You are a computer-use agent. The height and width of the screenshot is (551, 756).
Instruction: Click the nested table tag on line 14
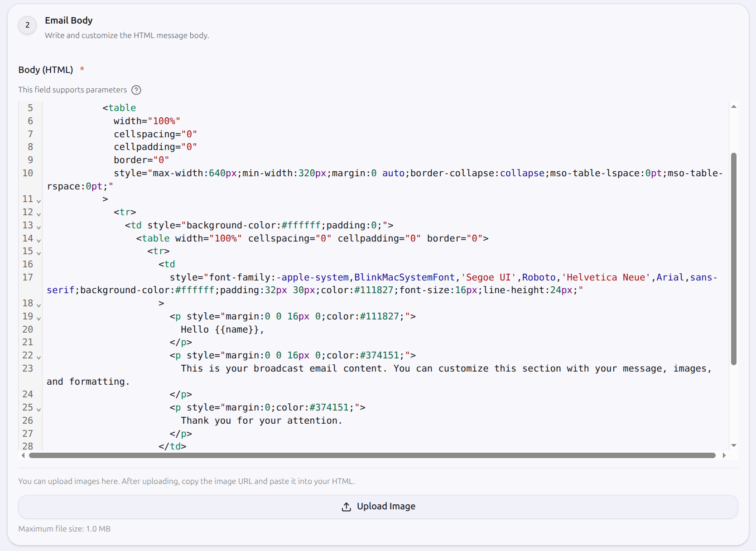[312, 238]
